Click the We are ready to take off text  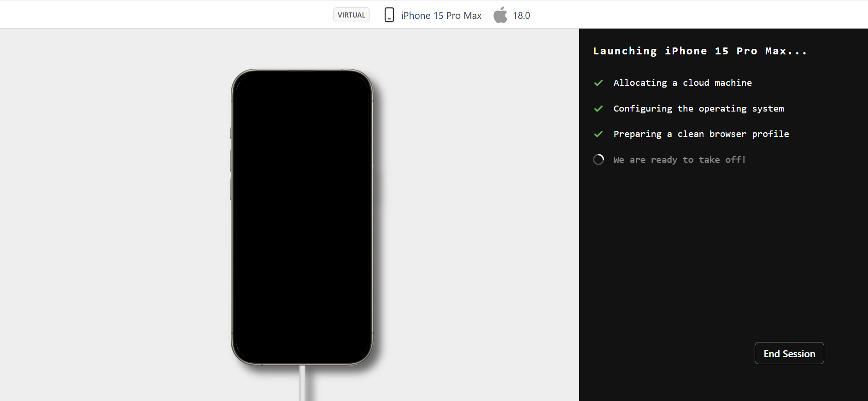[x=680, y=160]
